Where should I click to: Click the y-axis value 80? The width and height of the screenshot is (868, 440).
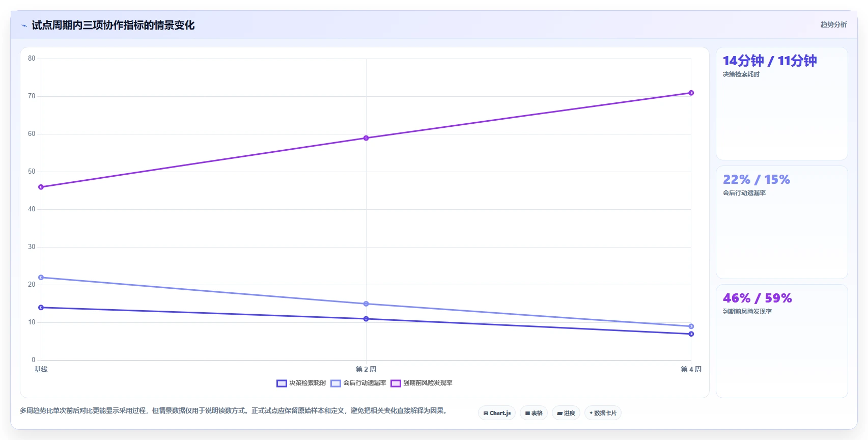32,59
